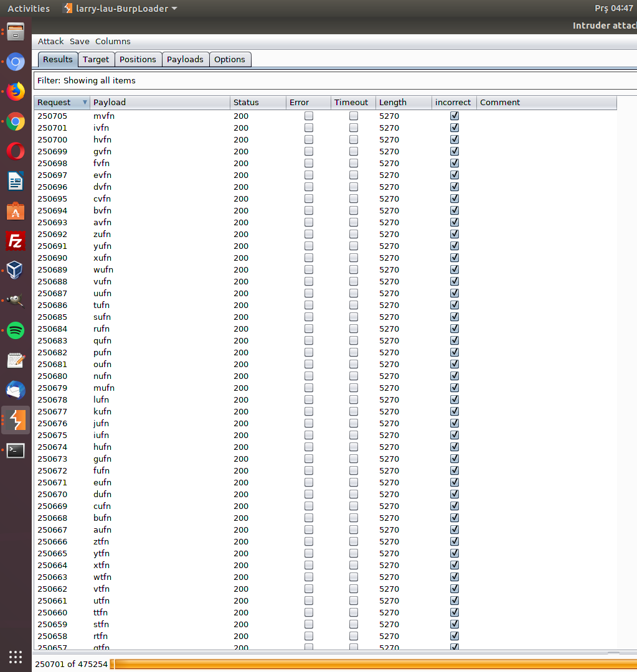This screenshot has width=637, height=672.
Task: Sort by the Length column header
Action: [403, 103]
